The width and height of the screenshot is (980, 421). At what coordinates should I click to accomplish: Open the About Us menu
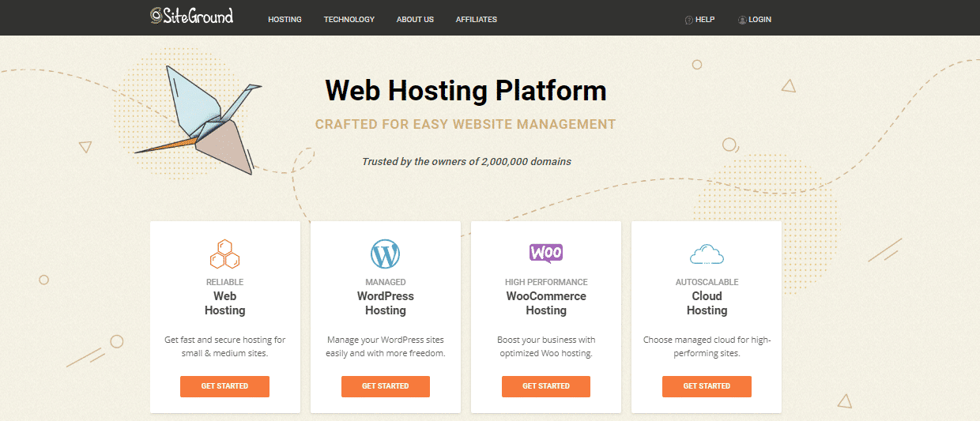coord(415,20)
